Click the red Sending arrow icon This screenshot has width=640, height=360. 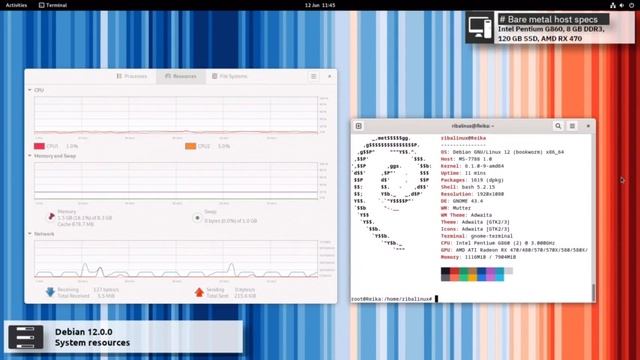pyautogui.click(x=199, y=292)
